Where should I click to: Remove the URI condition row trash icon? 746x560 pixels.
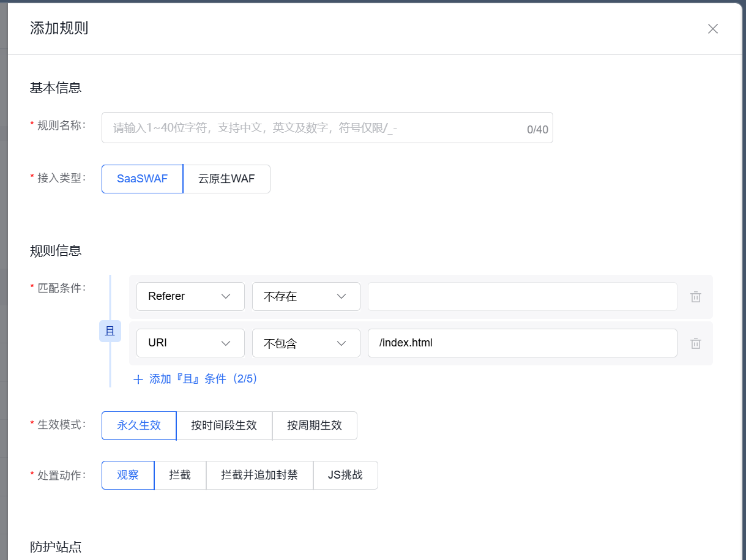pos(695,343)
